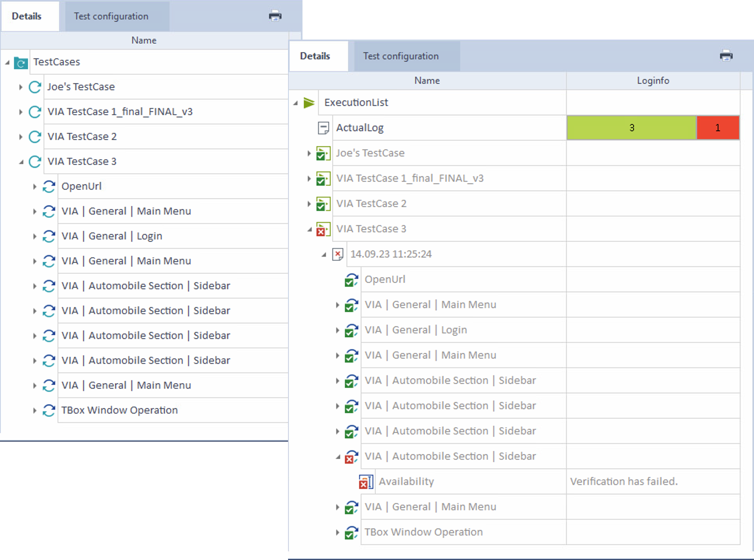Select VIA | General | Login in left tree

pyautogui.click(x=111, y=236)
